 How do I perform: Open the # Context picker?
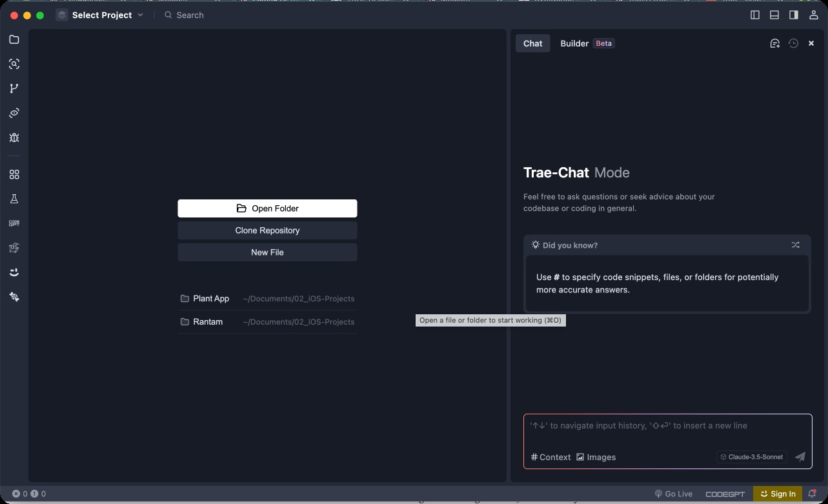click(550, 457)
